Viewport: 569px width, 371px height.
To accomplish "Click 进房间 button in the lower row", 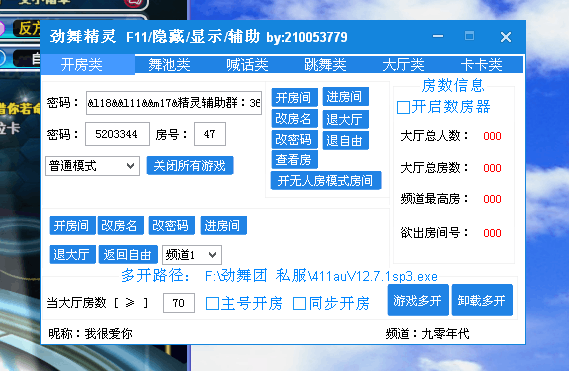I will coord(224,225).
